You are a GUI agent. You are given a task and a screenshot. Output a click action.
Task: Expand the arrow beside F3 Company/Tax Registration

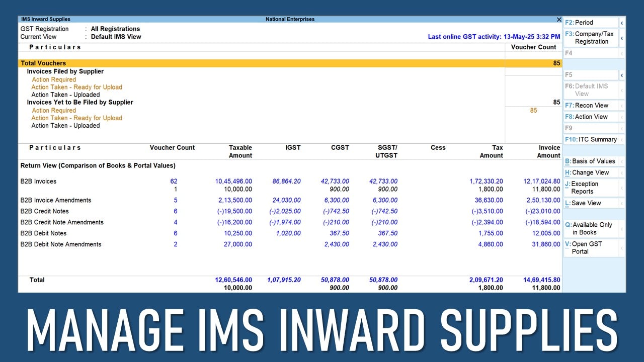(x=622, y=38)
